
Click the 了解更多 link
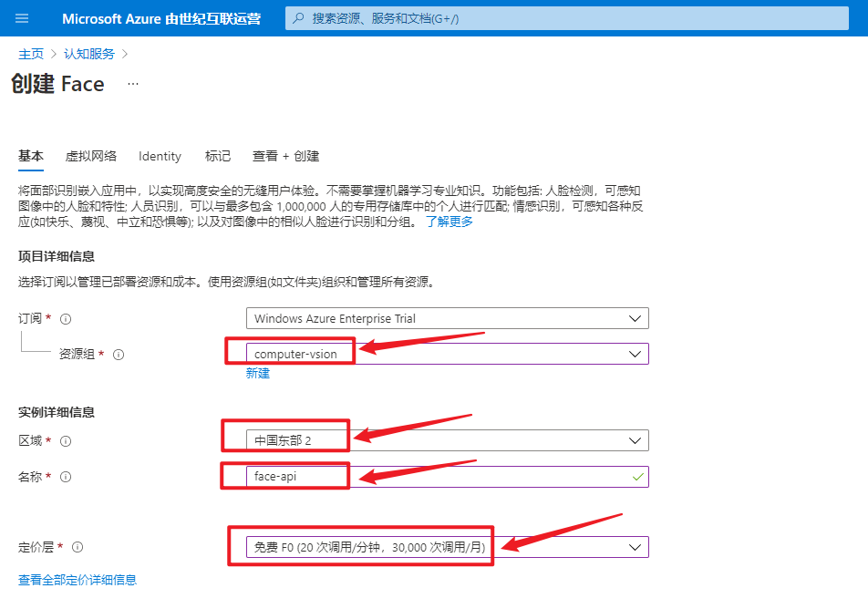pos(449,222)
